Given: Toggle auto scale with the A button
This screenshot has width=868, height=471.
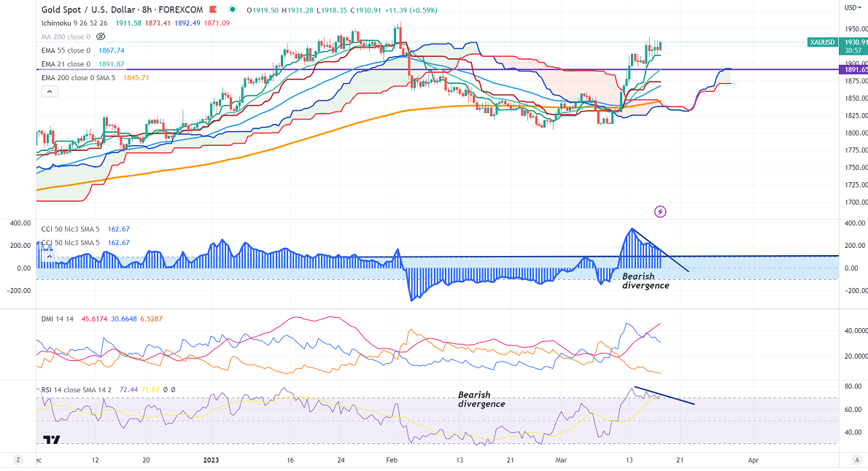Looking at the screenshot, I should point(855,460).
